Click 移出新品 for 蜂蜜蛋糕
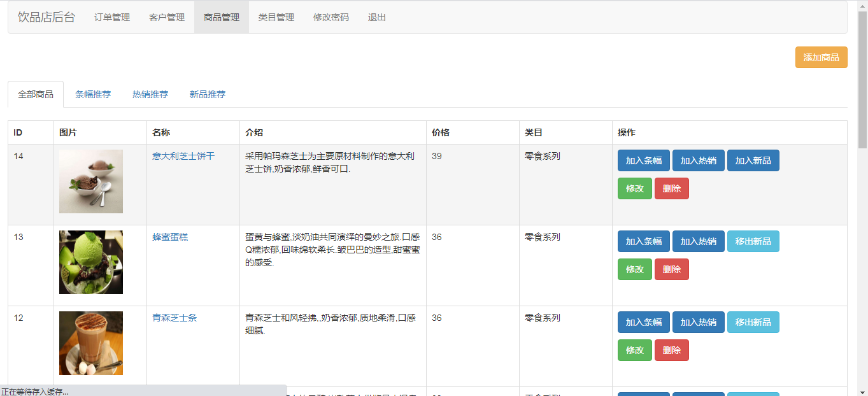The height and width of the screenshot is (396, 868). pyautogui.click(x=753, y=241)
